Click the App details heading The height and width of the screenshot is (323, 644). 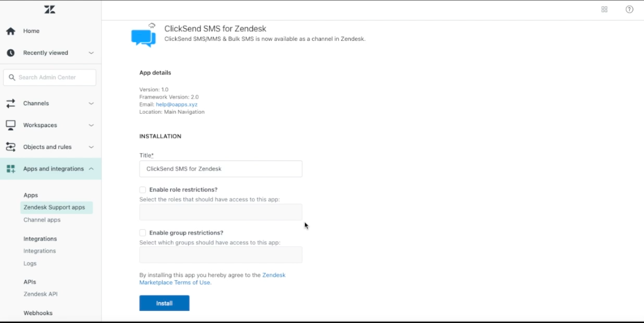155,73
